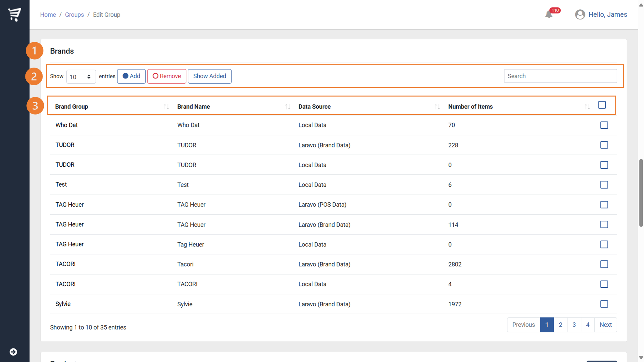Image resolution: width=644 pixels, height=362 pixels.
Task: Open the notifications bell icon
Action: click(549, 14)
